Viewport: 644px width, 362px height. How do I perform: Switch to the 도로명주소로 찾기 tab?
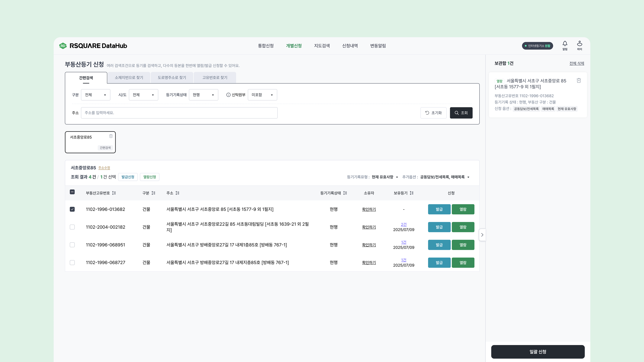[172, 78]
